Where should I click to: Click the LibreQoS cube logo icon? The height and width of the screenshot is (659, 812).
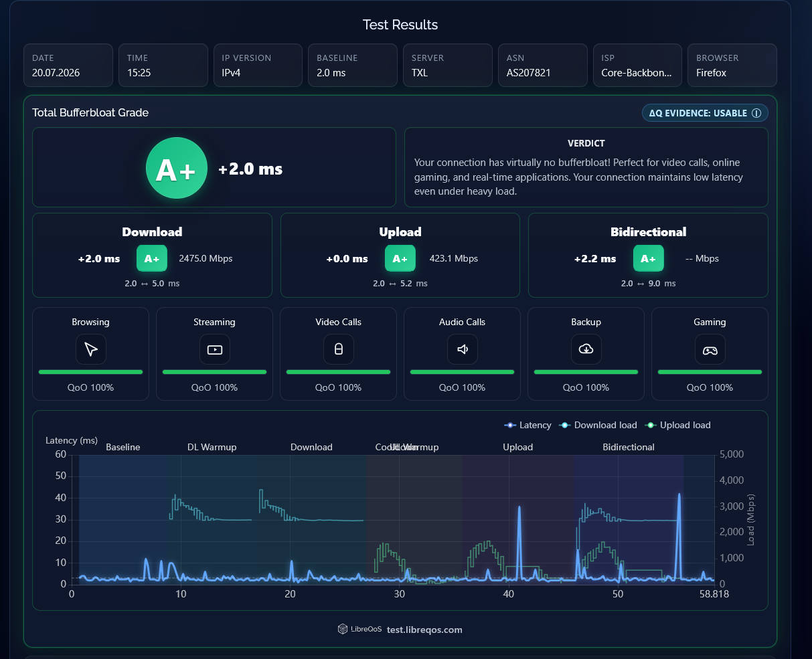[343, 629]
